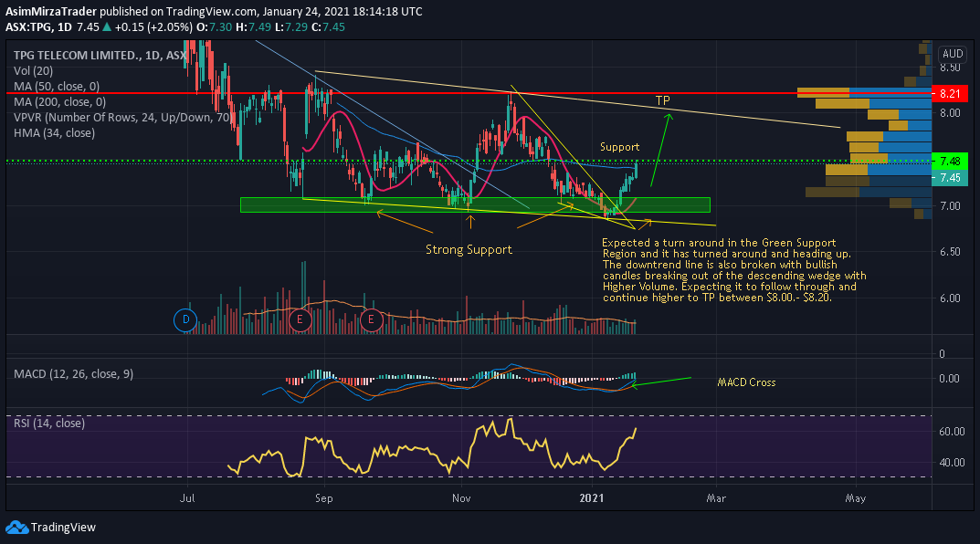Select the yellow Support annotation label
The width and height of the screenshot is (980, 544).
click(x=619, y=147)
